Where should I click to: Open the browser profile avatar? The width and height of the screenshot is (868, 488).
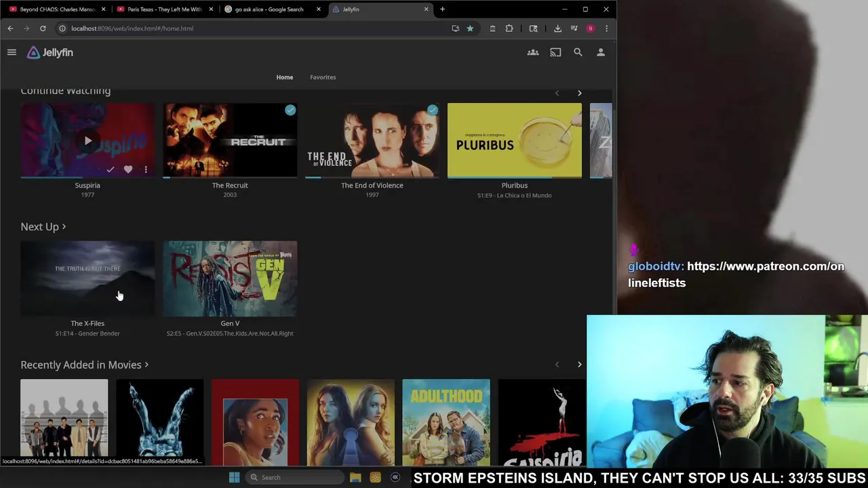[590, 28]
